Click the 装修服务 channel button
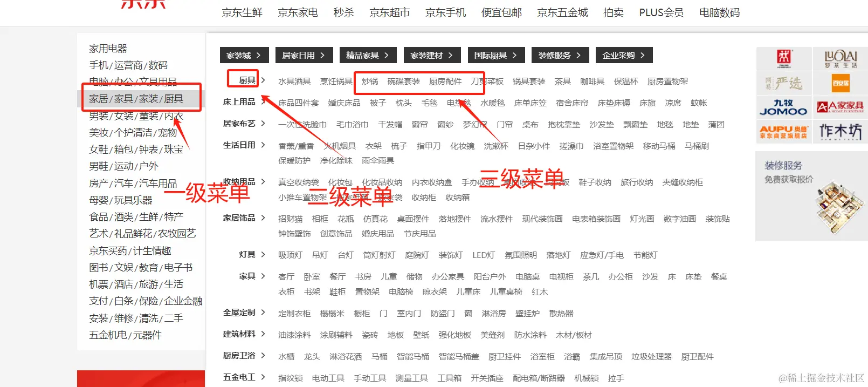Viewport: 868px width, 387px height. click(560, 55)
